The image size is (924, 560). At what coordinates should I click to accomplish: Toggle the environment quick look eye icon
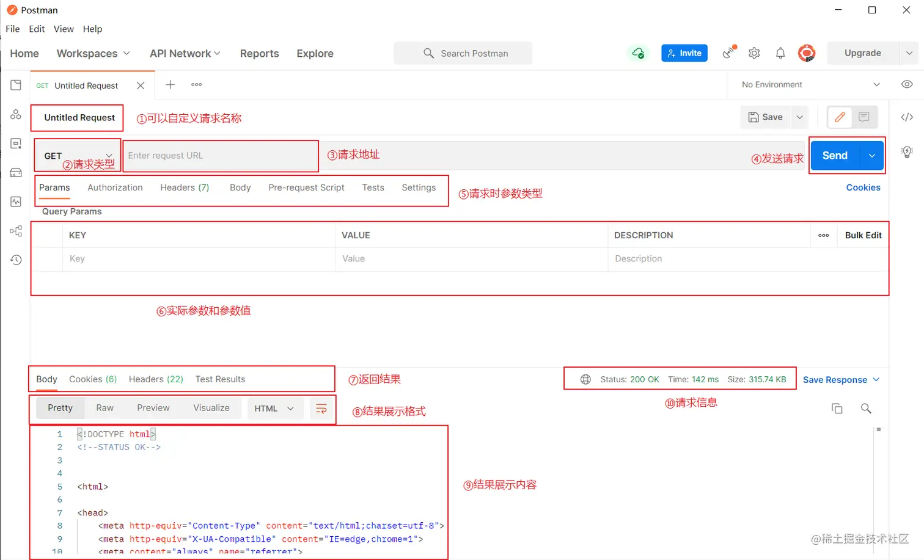pos(907,84)
